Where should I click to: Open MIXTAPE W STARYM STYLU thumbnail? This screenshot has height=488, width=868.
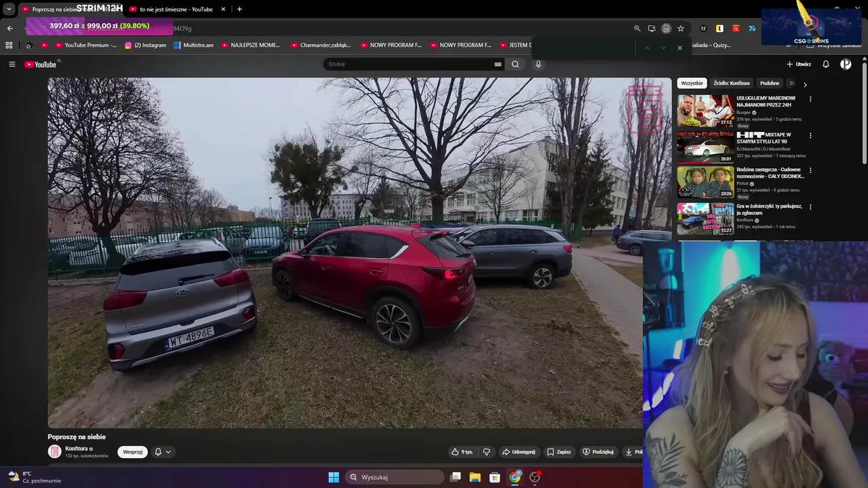click(x=705, y=146)
